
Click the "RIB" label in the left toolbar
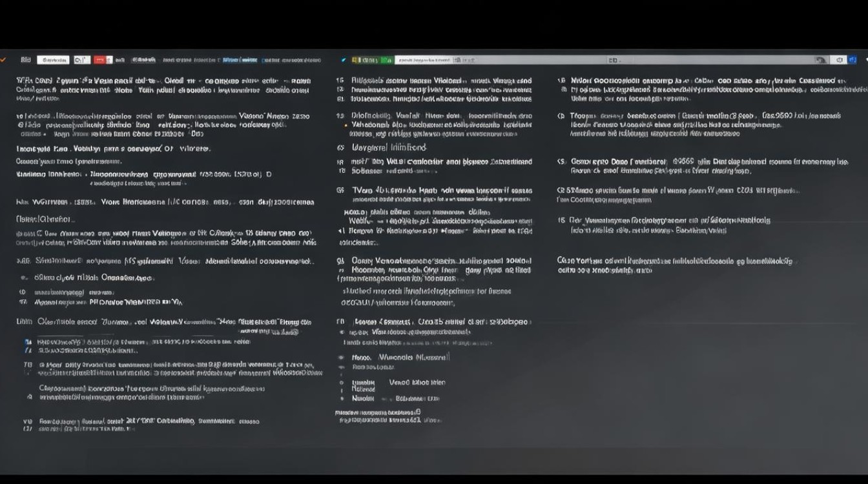coord(26,60)
